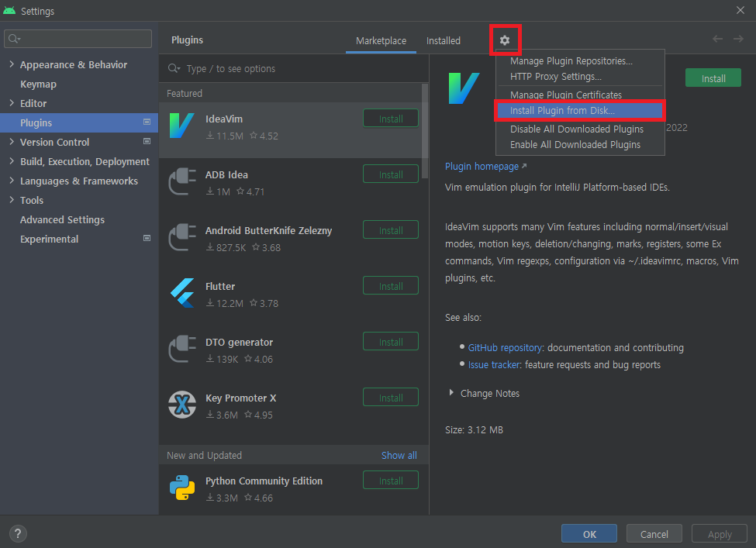The height and width of the screenshot is (548, 756).
Task: Switch to the Installed tab
Action: [x=443, y=41]
